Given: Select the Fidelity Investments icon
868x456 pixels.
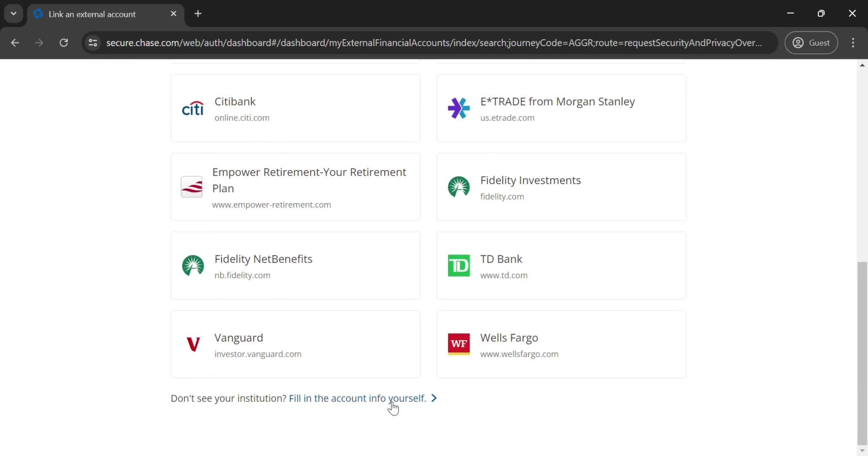Looking at the screenshot, I should pyautogui.click(x=459, y=186).
